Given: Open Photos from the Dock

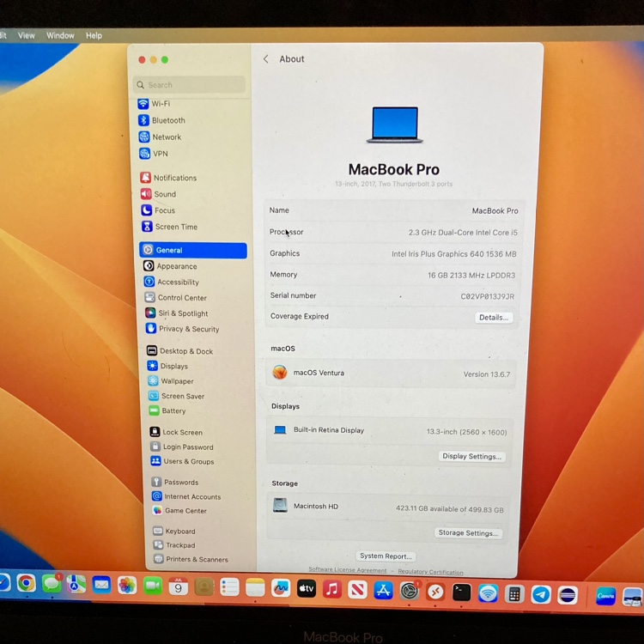Looking at the screenshot, I should (127, 586).
